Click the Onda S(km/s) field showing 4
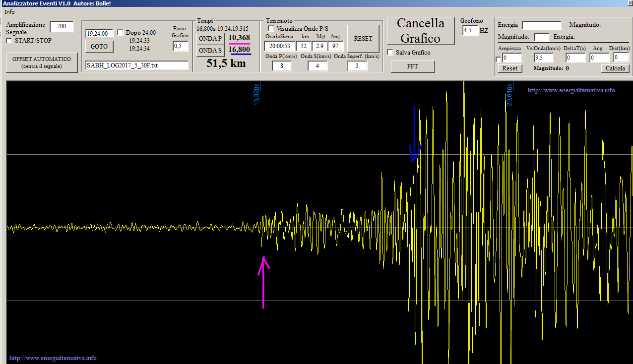The height and width of the screenshot is (364, 633). click(x=317, y=65)
